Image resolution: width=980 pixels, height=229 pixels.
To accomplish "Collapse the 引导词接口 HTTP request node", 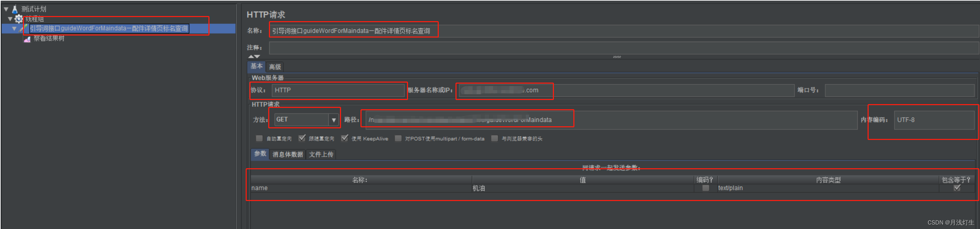I will [14, 28].
